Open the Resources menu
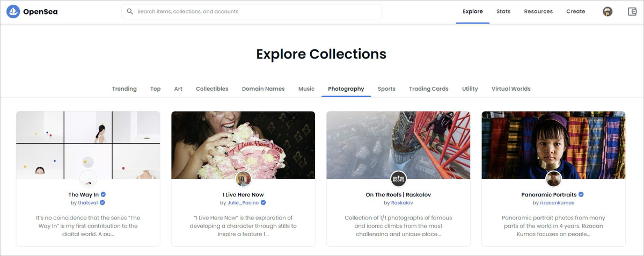Screen dimensions: 644x256 tap(538, 11)
